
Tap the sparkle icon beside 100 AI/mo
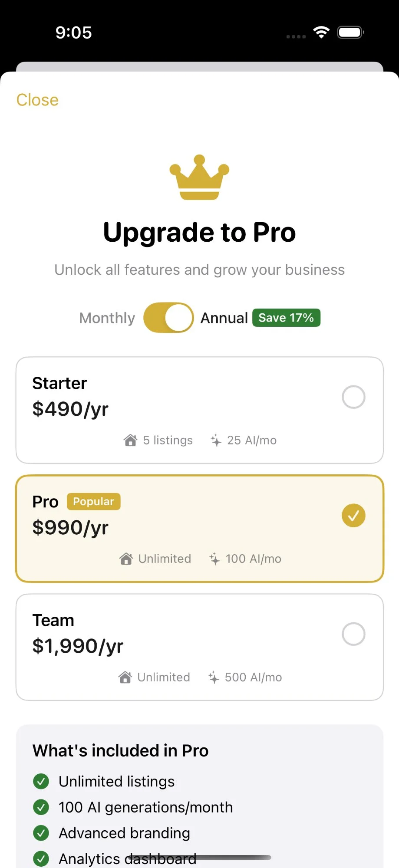214,559
